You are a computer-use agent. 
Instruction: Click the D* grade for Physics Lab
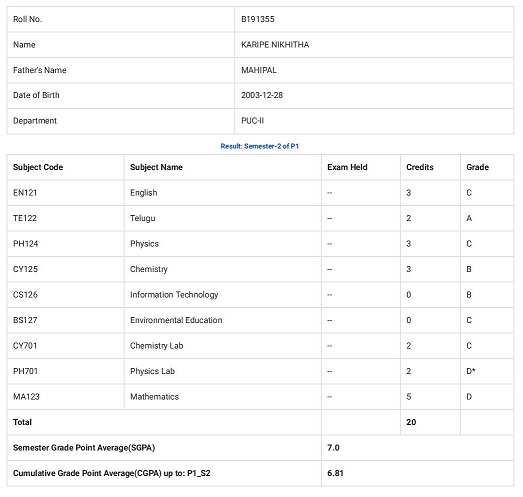coord(471,371)
